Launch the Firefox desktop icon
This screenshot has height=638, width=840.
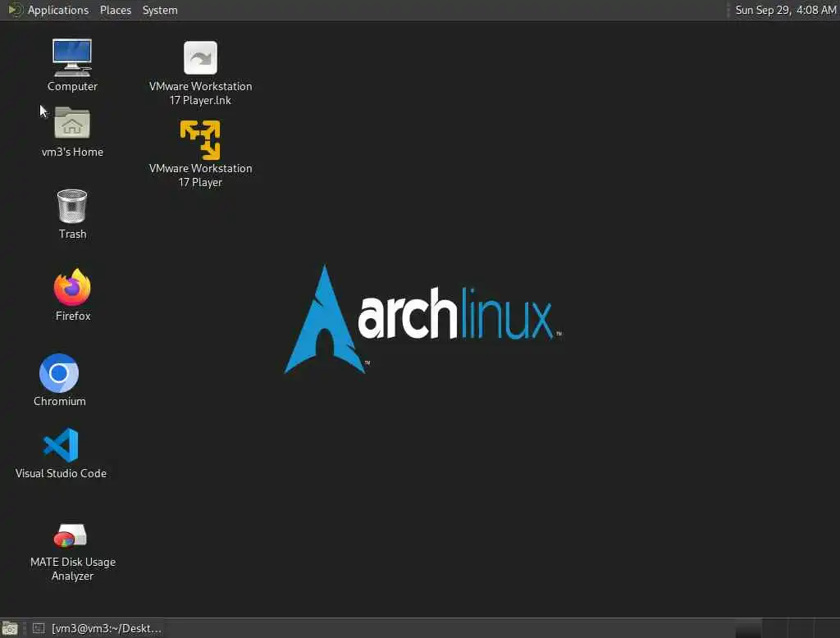coord(72,287)
